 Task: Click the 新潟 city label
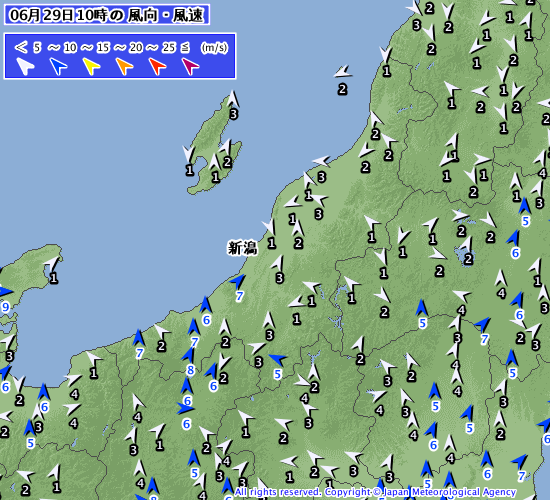[242, 248]
